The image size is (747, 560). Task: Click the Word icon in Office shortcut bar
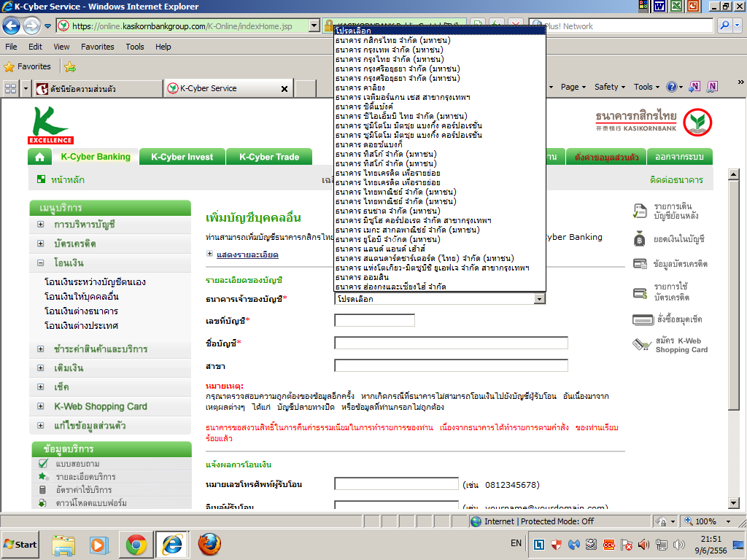659,6
